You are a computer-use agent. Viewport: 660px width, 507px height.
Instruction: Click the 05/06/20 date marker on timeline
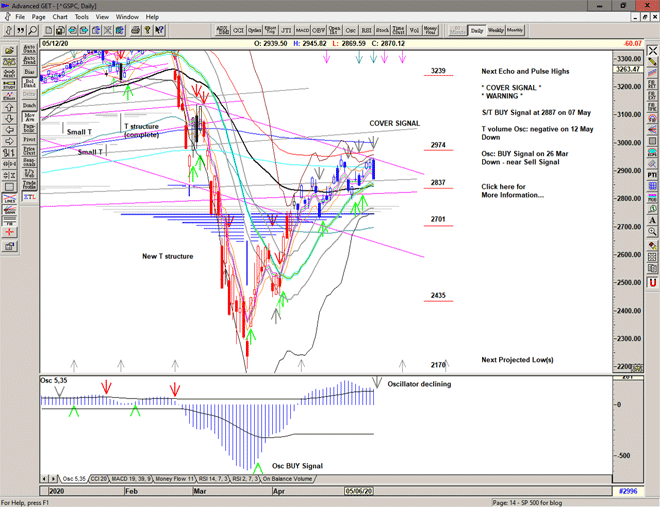coord(358,492)
